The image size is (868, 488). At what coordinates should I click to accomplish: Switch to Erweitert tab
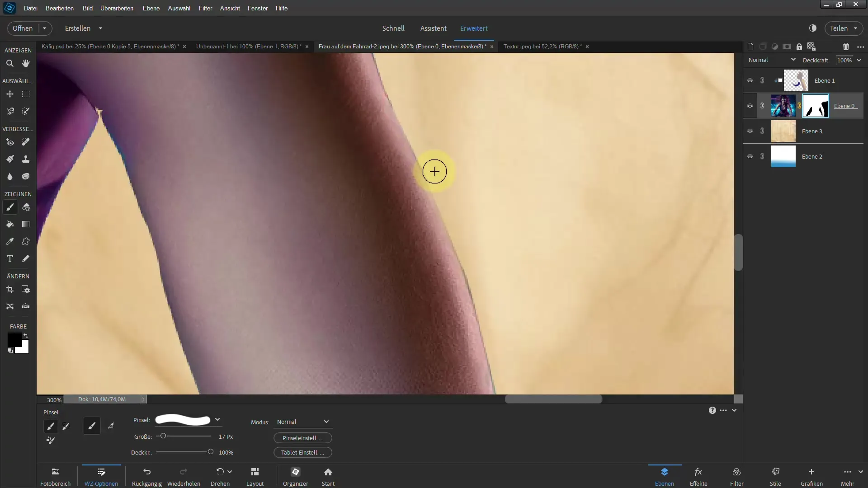tap(475, 28)
